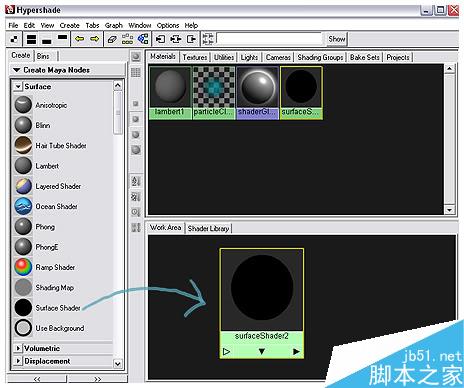464x388 pixels.
Task: Click the filter icon beside text field
Action: 208,39
